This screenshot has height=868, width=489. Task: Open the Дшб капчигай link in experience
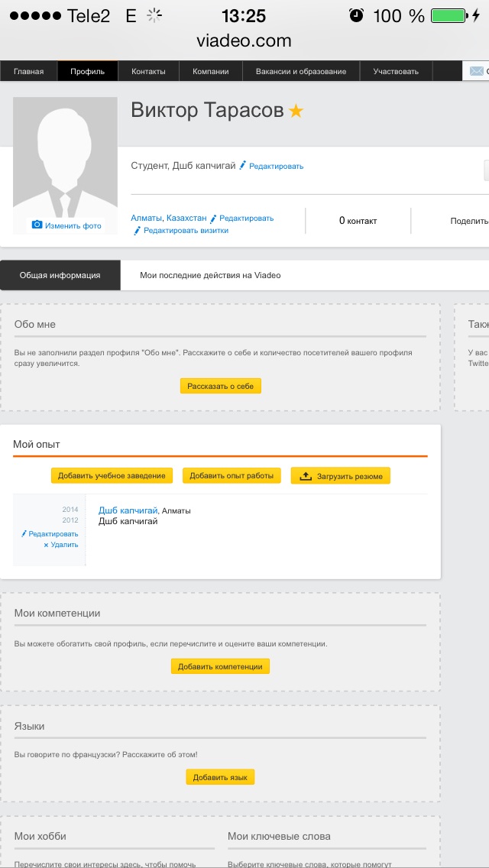pos(128,510)
